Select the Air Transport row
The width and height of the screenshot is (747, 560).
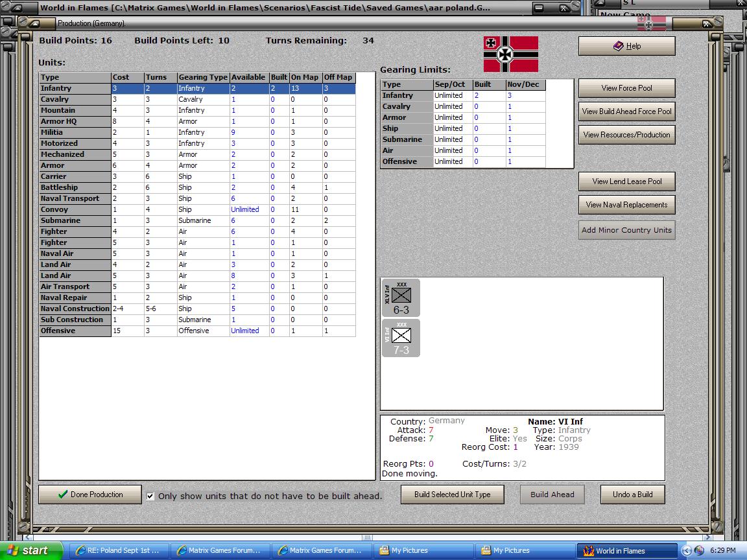(x=197, y=286)
